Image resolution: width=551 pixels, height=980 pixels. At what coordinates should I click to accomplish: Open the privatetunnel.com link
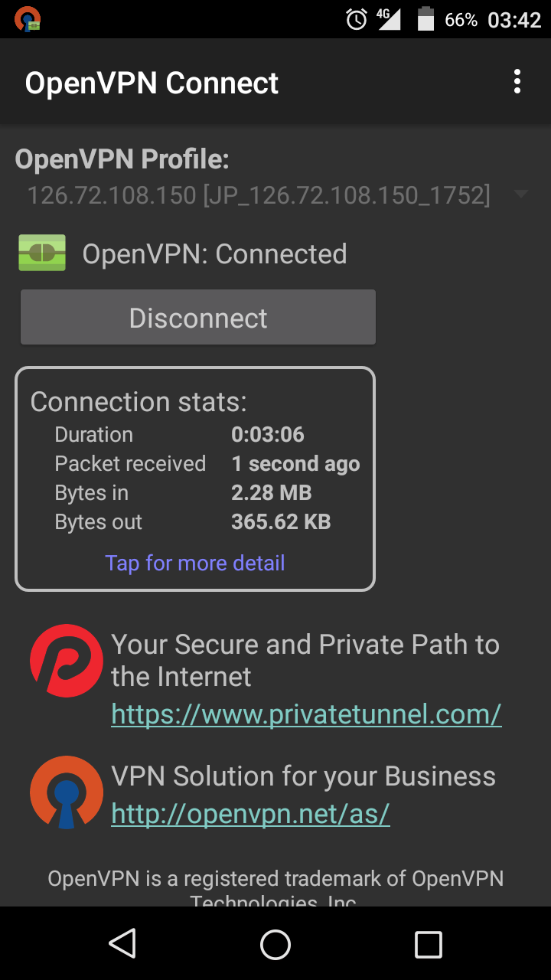(x=306, y=714)
